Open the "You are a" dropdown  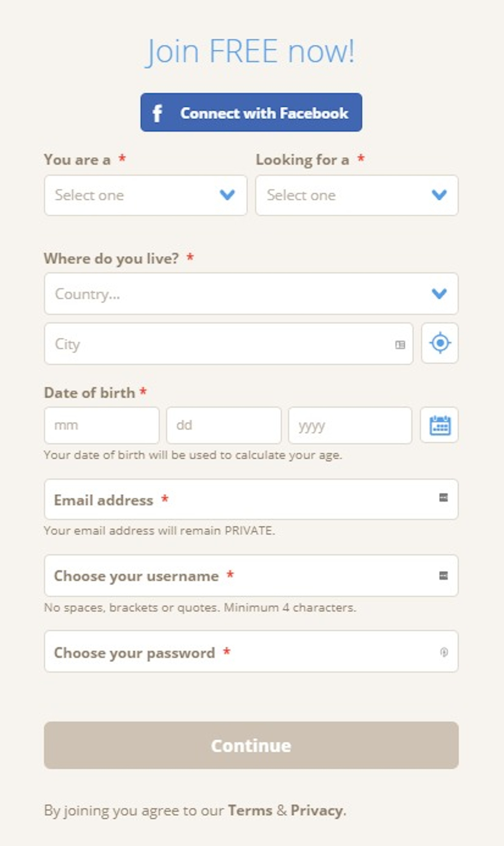(145, 195)
